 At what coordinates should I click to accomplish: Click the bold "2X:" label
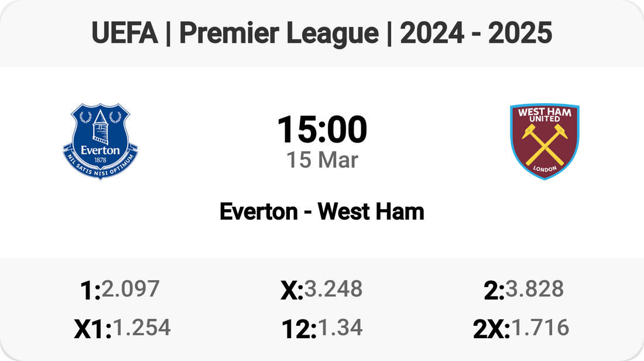[x=492, y=330]
